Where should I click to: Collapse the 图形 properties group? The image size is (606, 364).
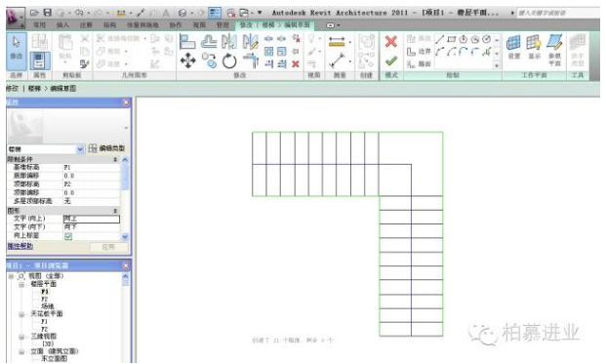pyautogui.click(x=115, y=211)
